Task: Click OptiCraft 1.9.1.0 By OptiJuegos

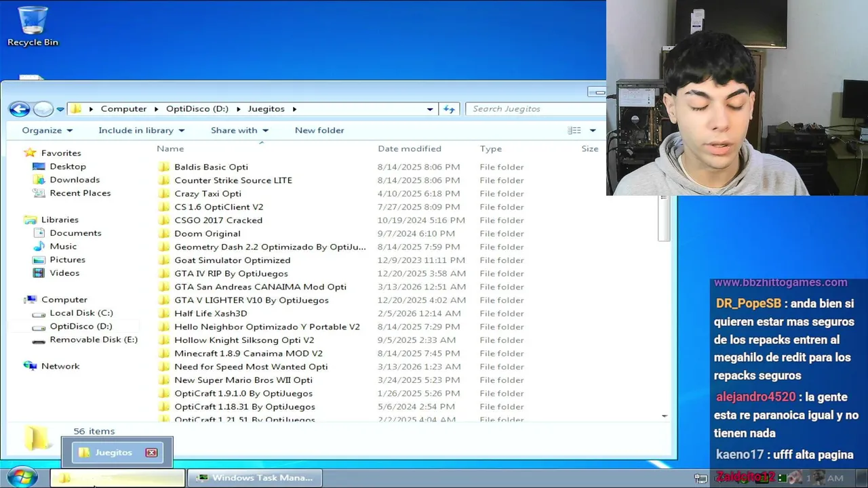Action: [243, 393]
